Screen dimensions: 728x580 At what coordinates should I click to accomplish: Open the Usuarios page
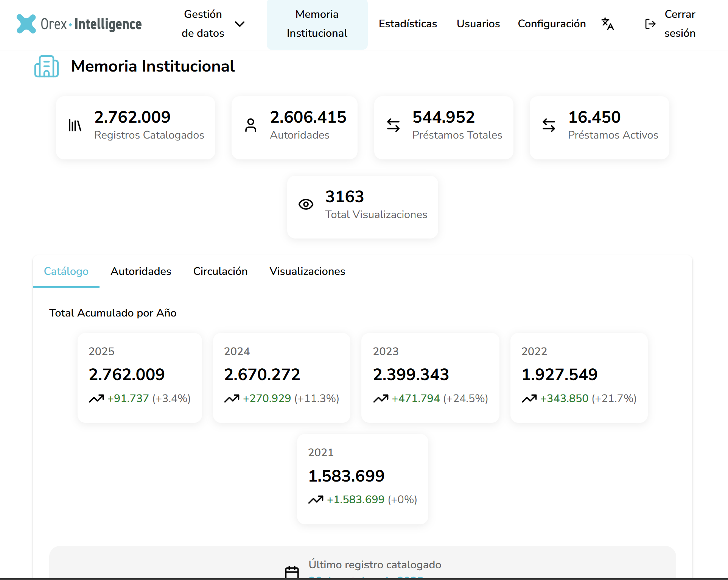coord(478,24)
